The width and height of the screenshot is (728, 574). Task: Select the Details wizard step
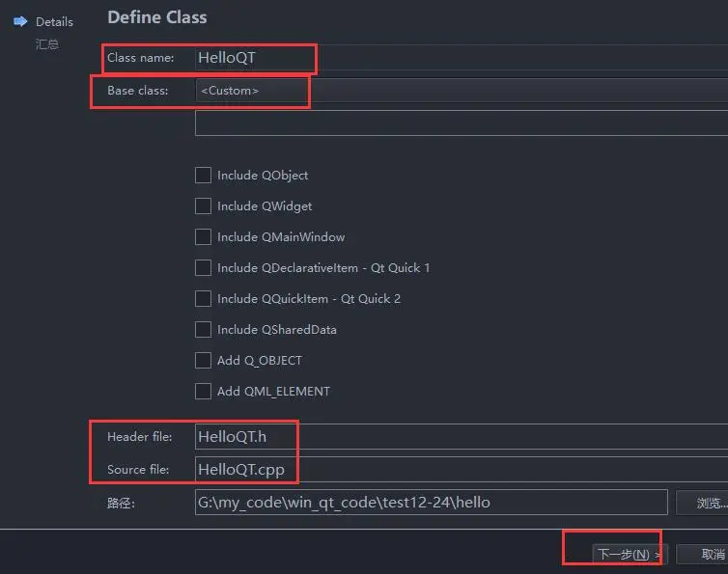click(54, 21)
